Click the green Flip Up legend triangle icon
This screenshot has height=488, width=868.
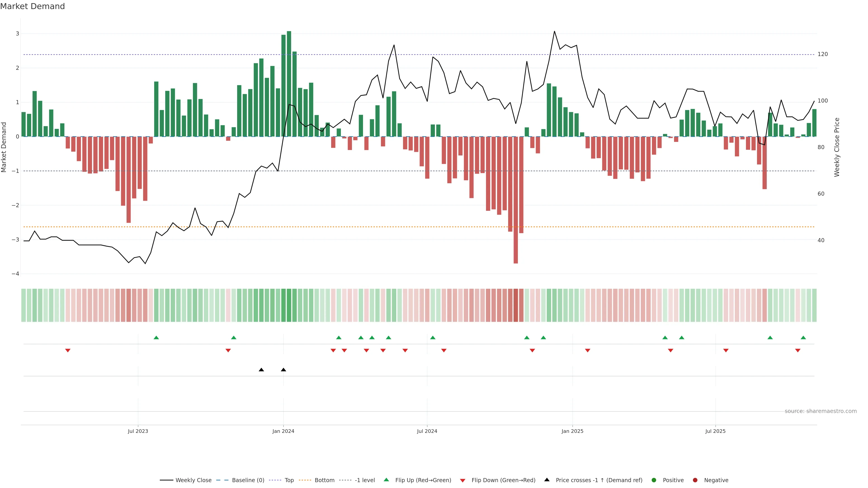(387, 480)
